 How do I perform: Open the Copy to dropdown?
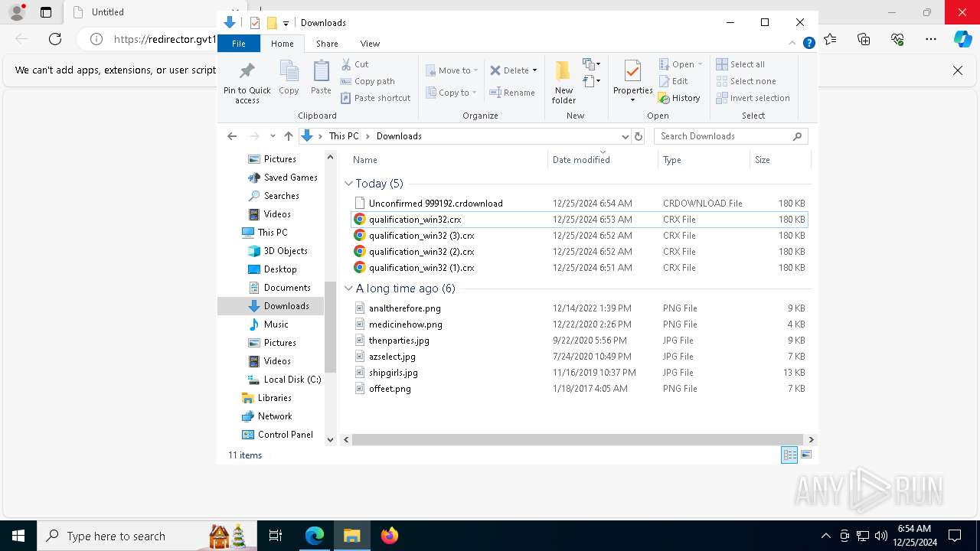(x=451, y=93)
